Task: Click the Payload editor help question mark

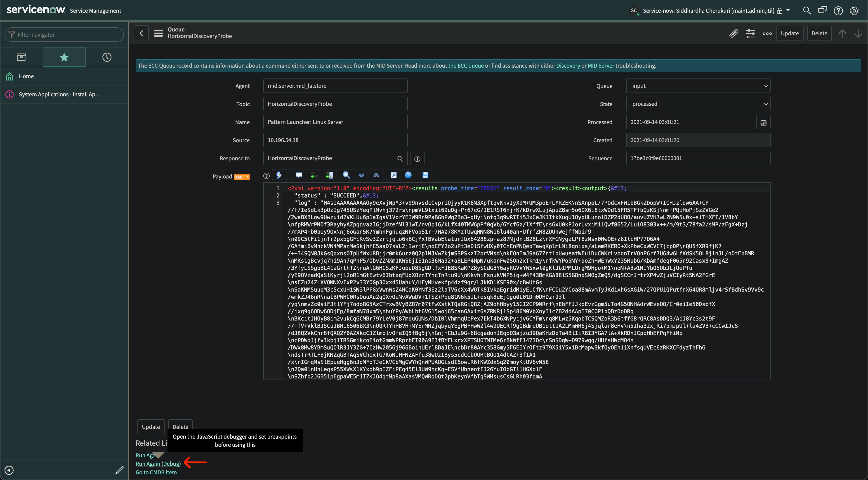Action: click(x=266, y=176)
